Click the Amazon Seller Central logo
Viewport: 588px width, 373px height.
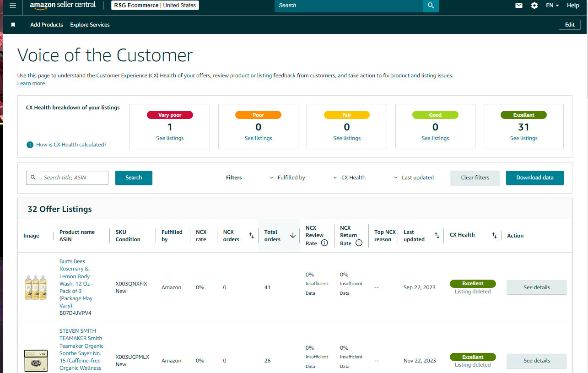(x=63, y=5)
